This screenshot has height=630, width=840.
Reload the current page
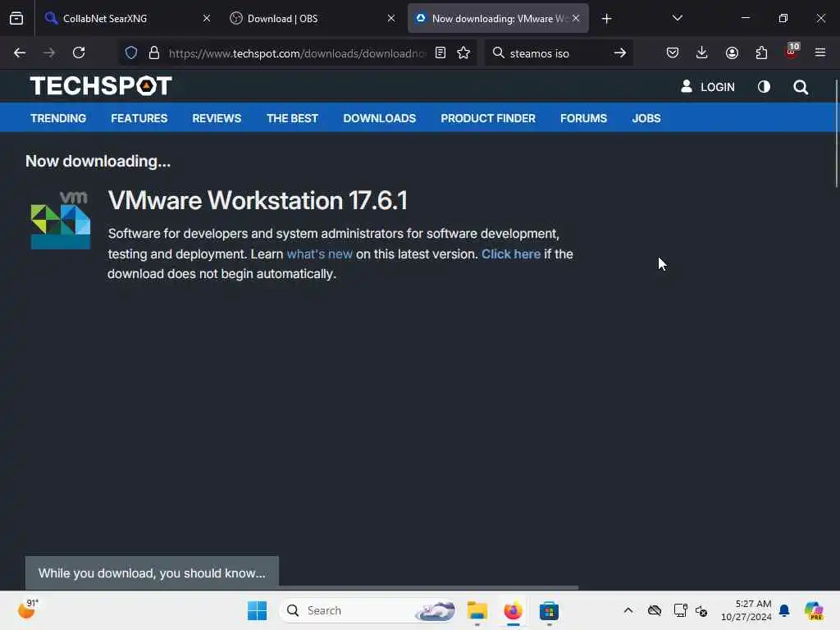coord(79,53)
